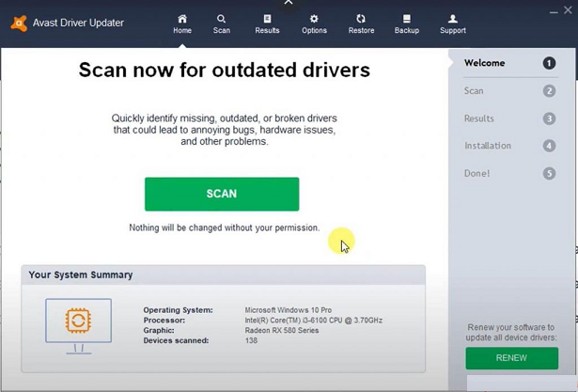
Task: Click the step 2 circle badge
Action: coord(549,91)
